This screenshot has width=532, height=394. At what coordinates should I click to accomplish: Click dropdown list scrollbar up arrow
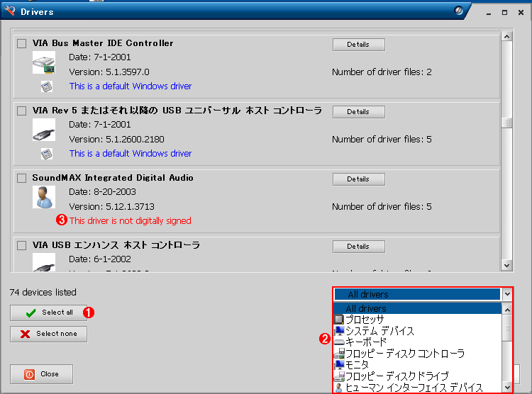[507, 310]
